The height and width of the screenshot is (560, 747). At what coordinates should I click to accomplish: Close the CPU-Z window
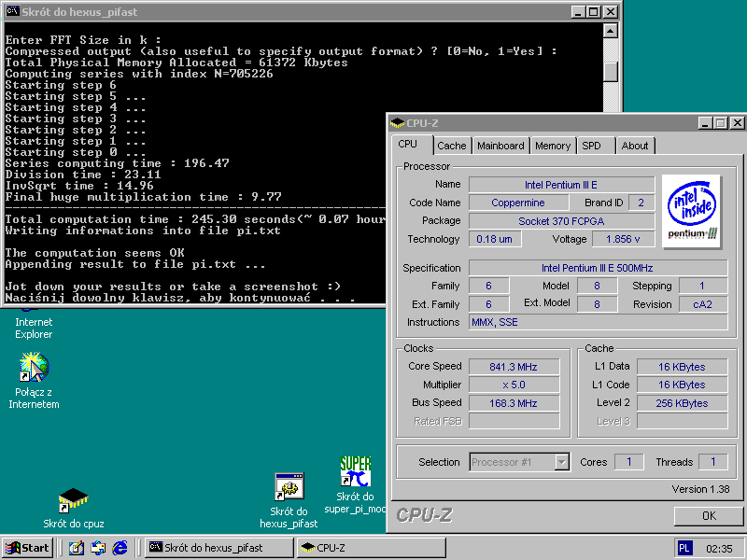pos(737,123)
